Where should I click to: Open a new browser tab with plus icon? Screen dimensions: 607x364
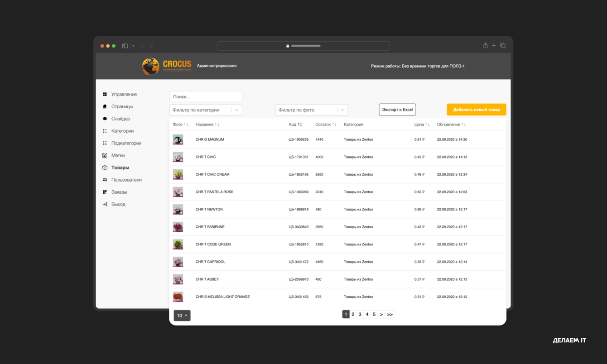494,45
